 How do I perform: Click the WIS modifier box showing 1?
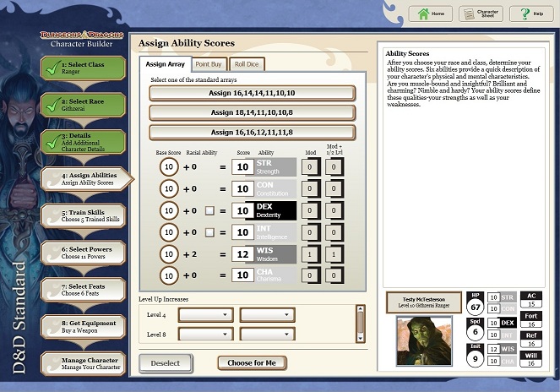click(x=310, y=254)
